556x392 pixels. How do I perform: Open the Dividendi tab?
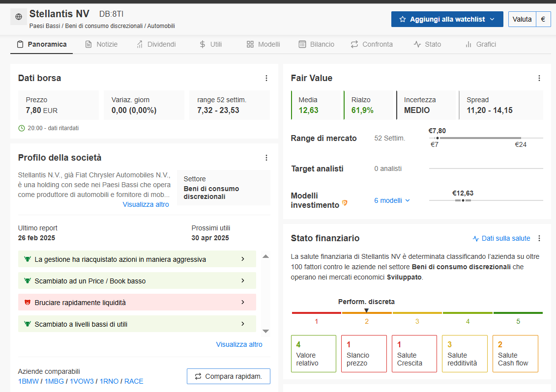(x=156, y=44)
